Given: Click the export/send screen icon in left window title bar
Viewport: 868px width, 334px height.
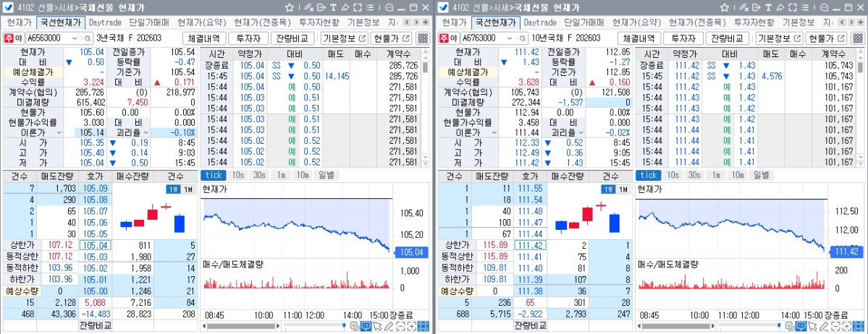Looking at the screenshot, I should pyautogui.click(x=321, y=8).
